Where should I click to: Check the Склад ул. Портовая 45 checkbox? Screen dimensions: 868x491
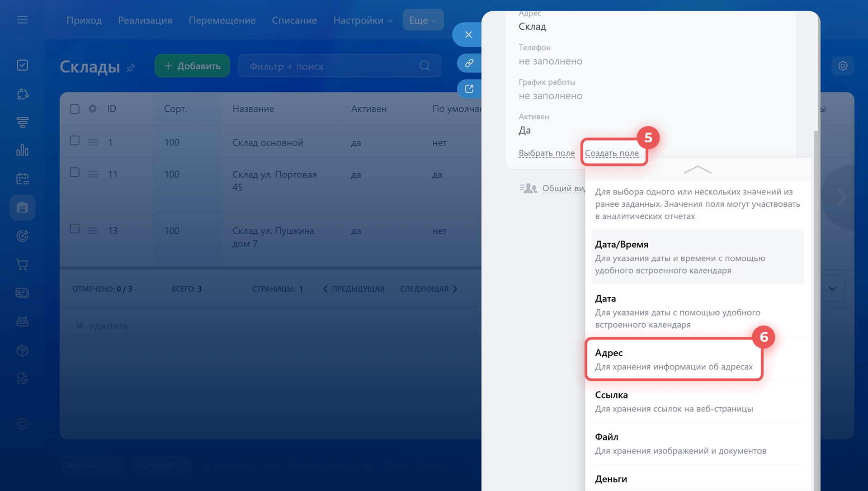75,172
